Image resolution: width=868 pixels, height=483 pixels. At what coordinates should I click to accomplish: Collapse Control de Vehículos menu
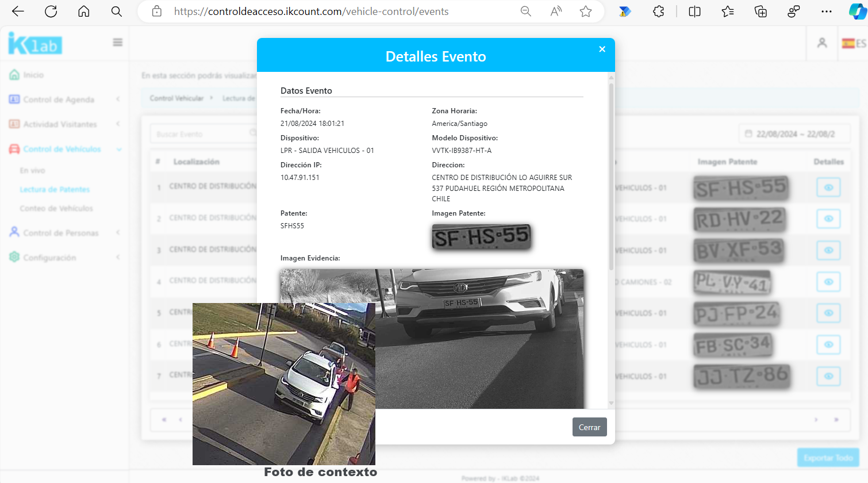pos(64,149)
